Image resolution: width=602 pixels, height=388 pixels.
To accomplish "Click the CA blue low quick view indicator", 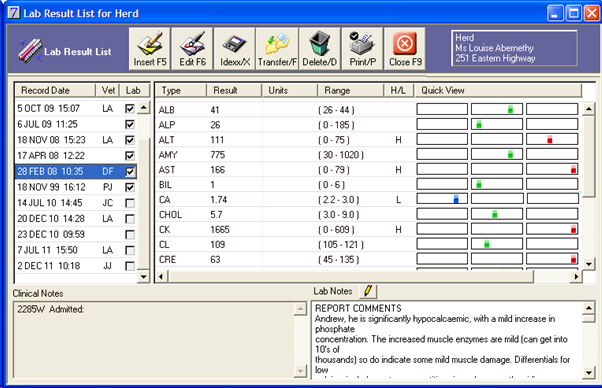I will click(456, 199).
